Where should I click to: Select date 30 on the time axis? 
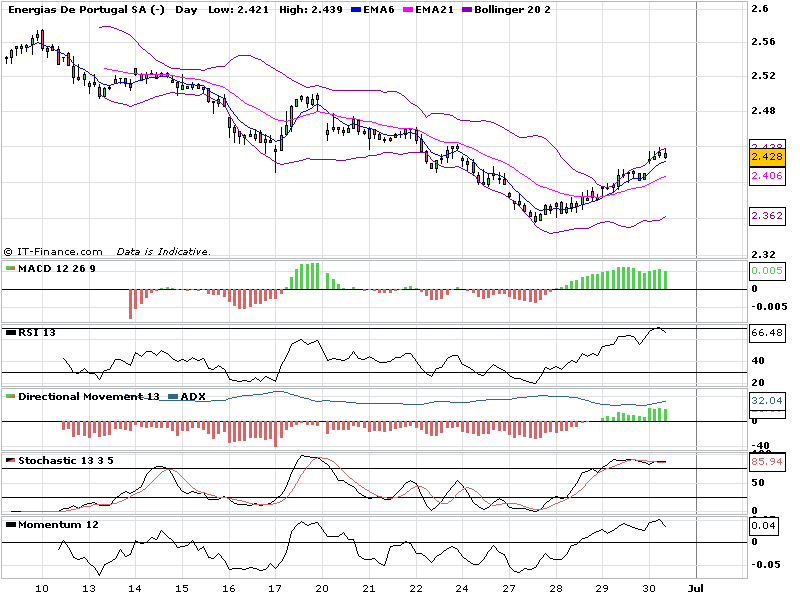coord(648,589)
